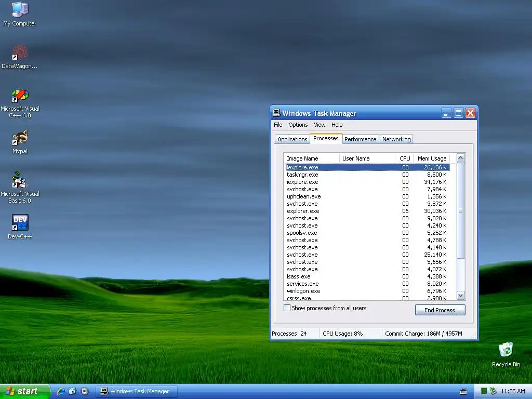Open the Help menu
This screenshot has width=532, height=399.
[337, 125]
